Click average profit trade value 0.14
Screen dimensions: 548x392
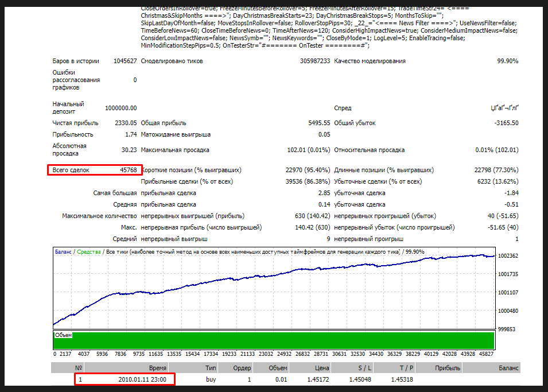click(324, 204)
